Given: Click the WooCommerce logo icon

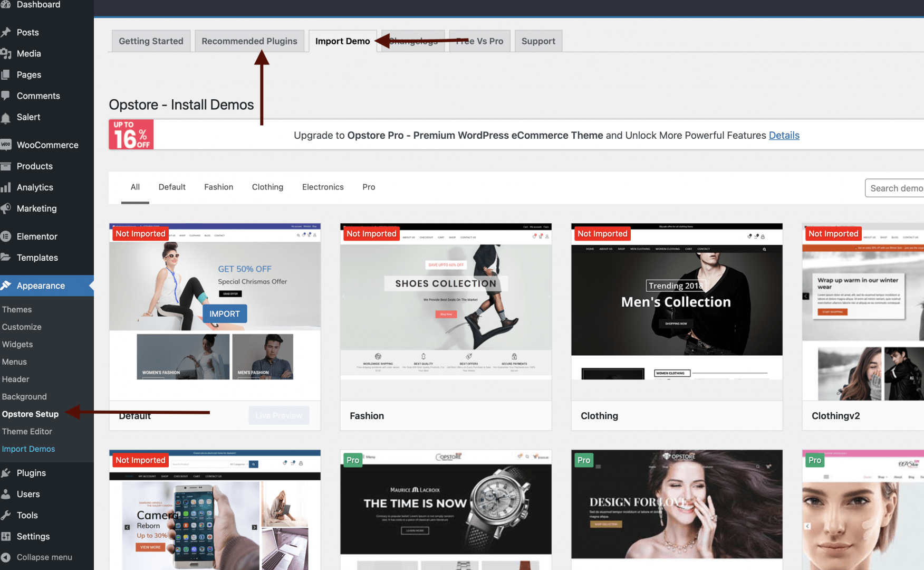Looking at the screenshot, I should (6, 145).
